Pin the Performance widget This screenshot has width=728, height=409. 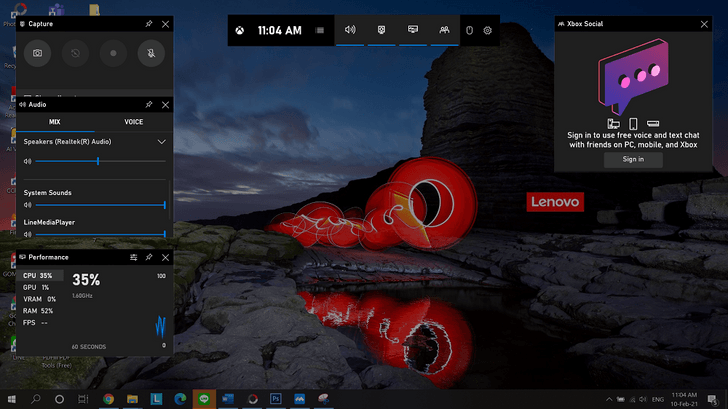tap(149, 257)
